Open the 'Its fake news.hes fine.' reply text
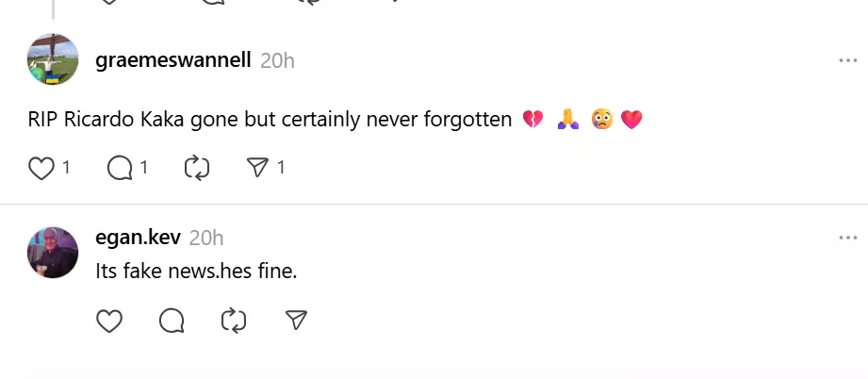The height and width of the screenshot is (379, 868). tap(196, 271)
